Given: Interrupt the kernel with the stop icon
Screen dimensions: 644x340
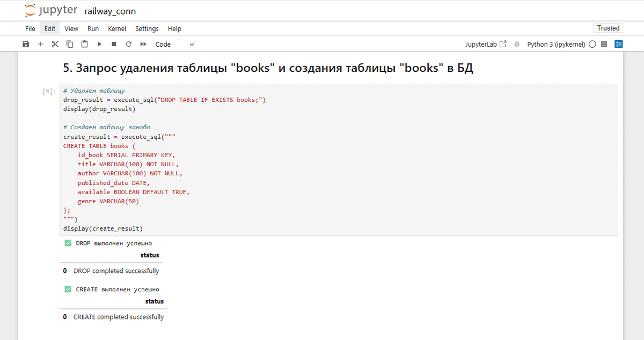Looking at the screenshot, I should click(x=114, y=44).
